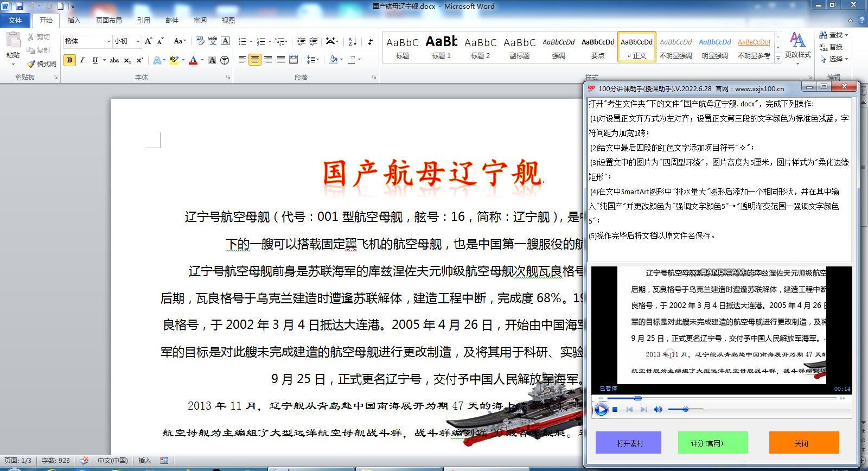The width and height of the screenshot is (868, 471).
Task: Click the 替换 (Replace) button
Action: click(x=832, y=47)
